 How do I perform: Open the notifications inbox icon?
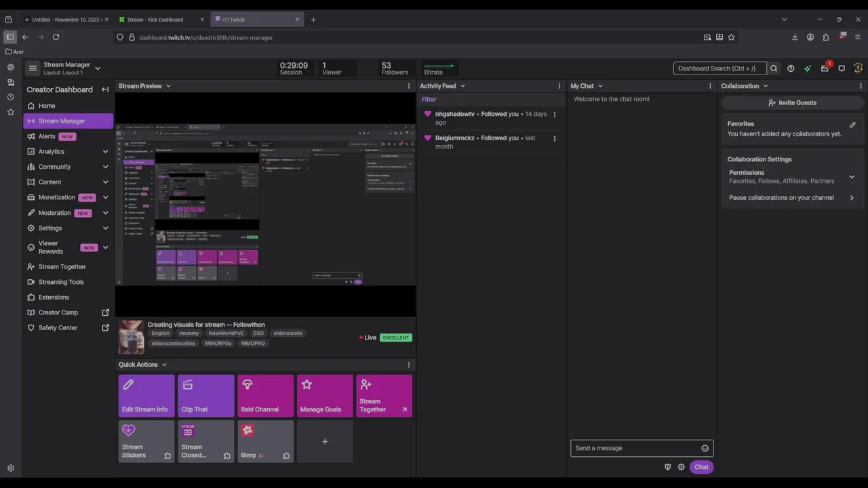click(x=825, y=68)
